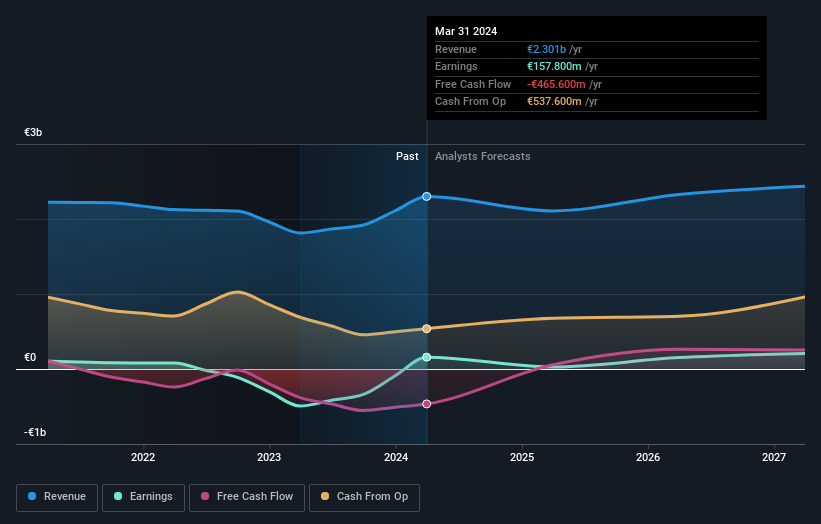The width and height of the screenshot is (821, 524).
Task: Click the Free Cash Flow label in tooltip
Action: pyautogui.click(x=473, y=84)
